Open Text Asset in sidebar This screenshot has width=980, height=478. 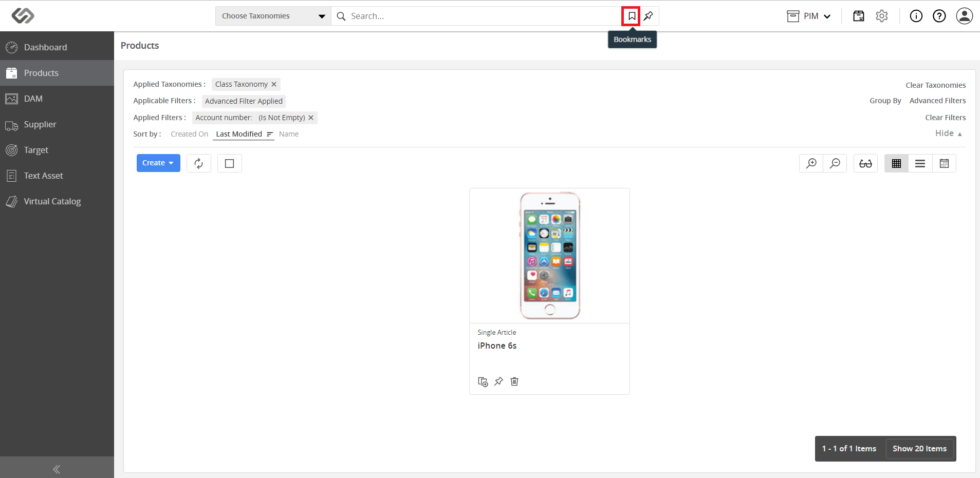pyautogui.click(x=57, y=176)
